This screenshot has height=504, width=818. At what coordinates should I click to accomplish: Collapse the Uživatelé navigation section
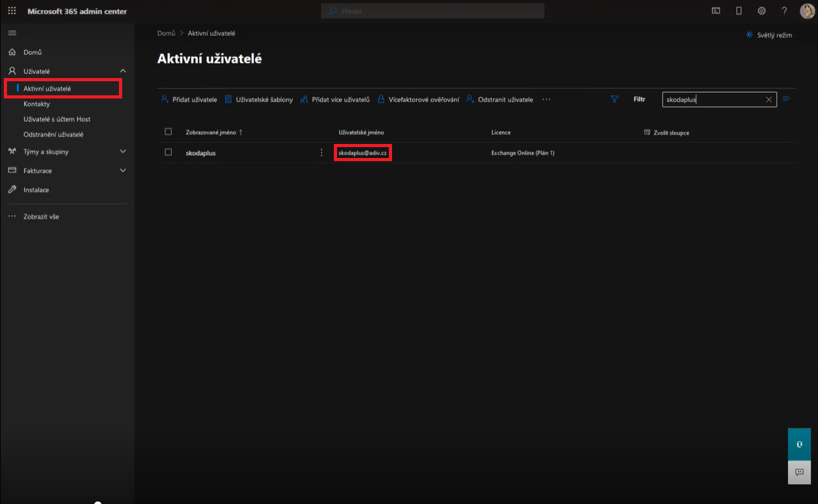[x=123, y=71]
